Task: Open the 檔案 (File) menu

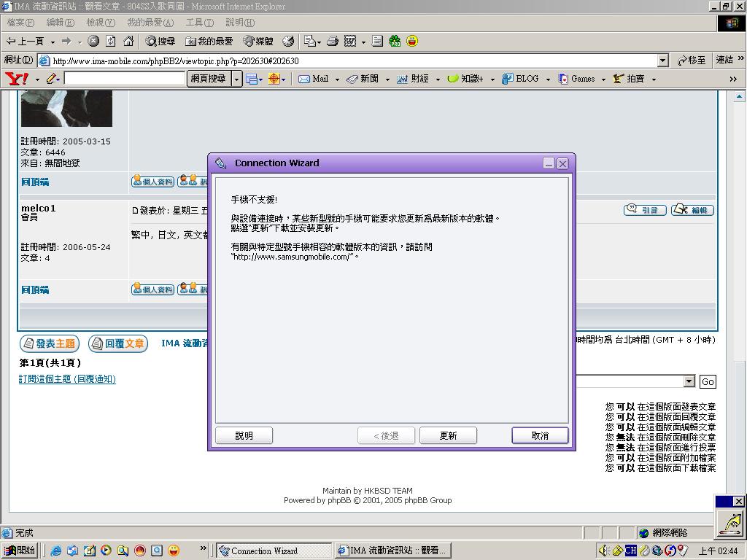Action: (x=20, y=23)
